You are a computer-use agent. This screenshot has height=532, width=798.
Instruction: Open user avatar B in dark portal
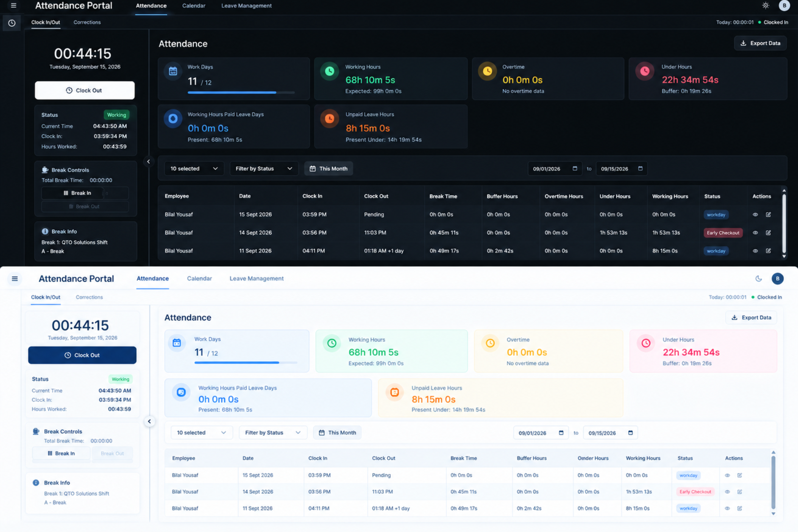click(x=784, y=5)
